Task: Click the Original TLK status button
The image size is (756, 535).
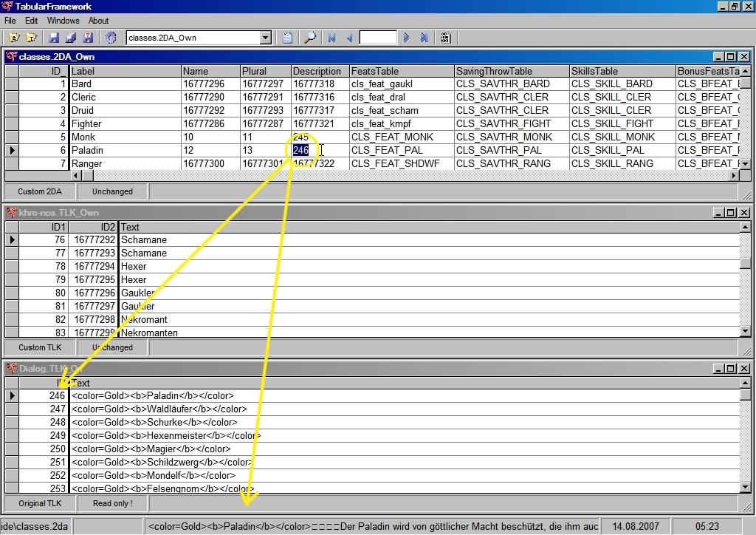Action: click(x=40, y=503)
